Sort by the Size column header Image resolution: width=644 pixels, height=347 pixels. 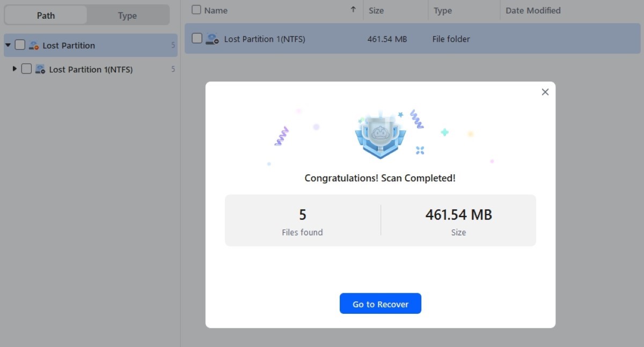376,10
